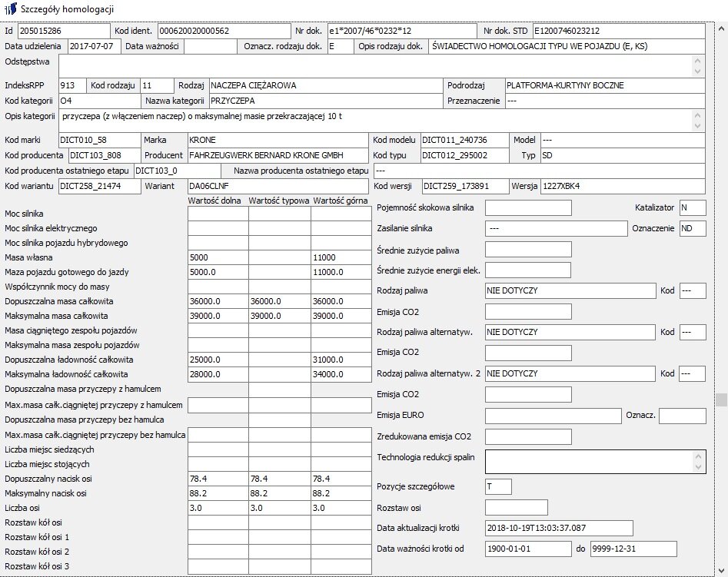Focus the Kod kategorii field O4
Image resolution: width=728 pixels, height=577 pixels.
tap(99, 101)
